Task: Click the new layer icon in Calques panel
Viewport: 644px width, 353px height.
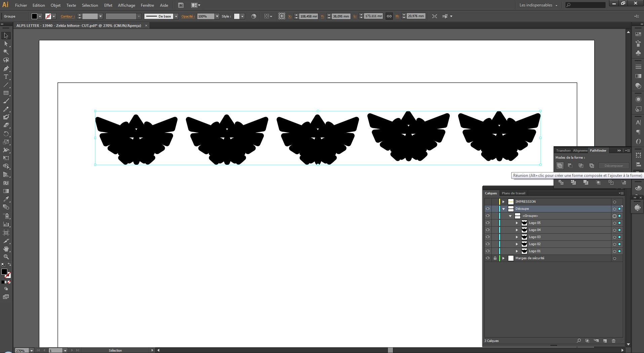Action: [x=605, y=341]
